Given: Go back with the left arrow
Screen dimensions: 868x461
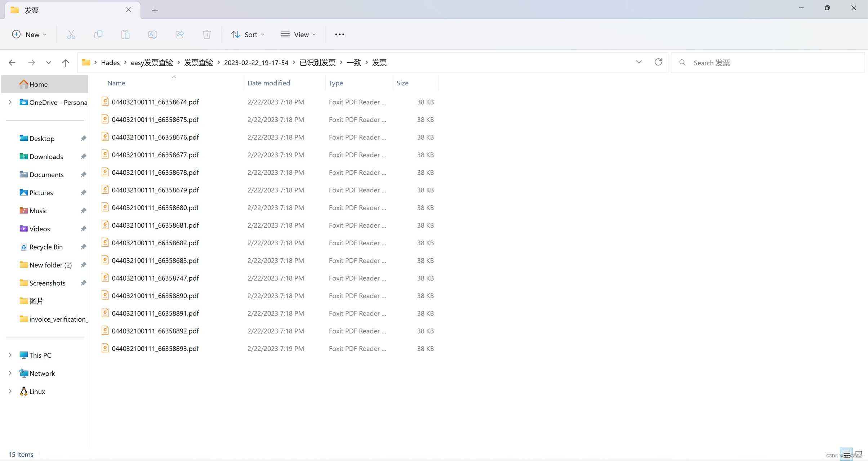Looking at the screenshot, I should coord(12,63).
